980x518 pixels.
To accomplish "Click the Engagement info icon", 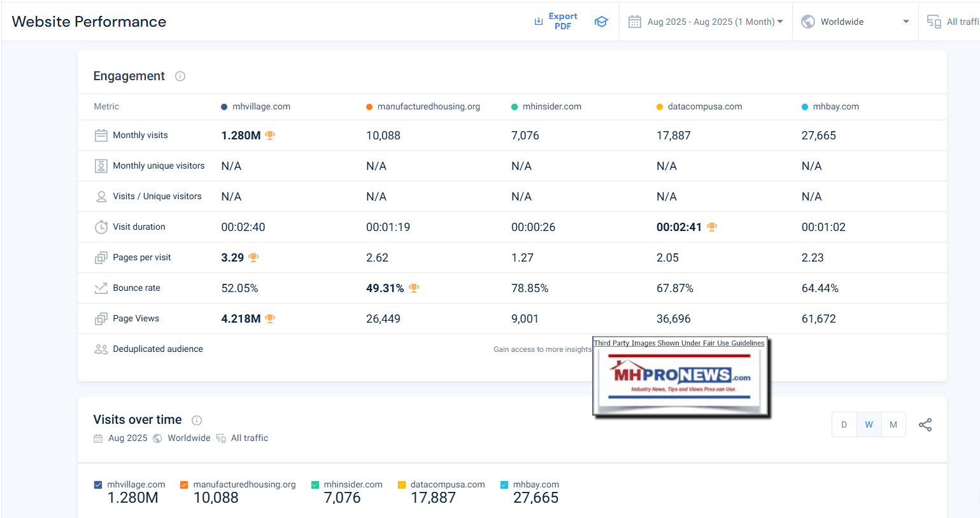I will click(180, 76).
